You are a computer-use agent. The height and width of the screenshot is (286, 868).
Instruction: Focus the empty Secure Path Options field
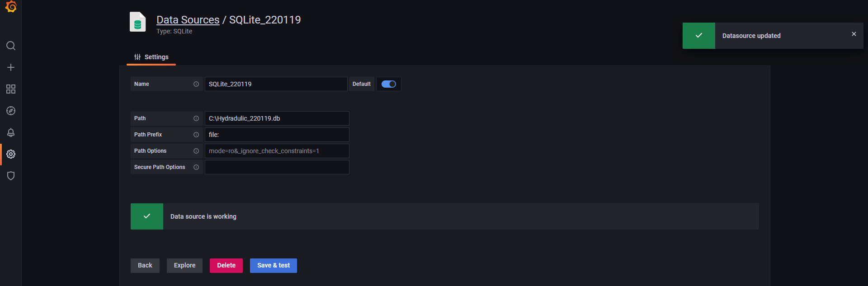point(277,167)
